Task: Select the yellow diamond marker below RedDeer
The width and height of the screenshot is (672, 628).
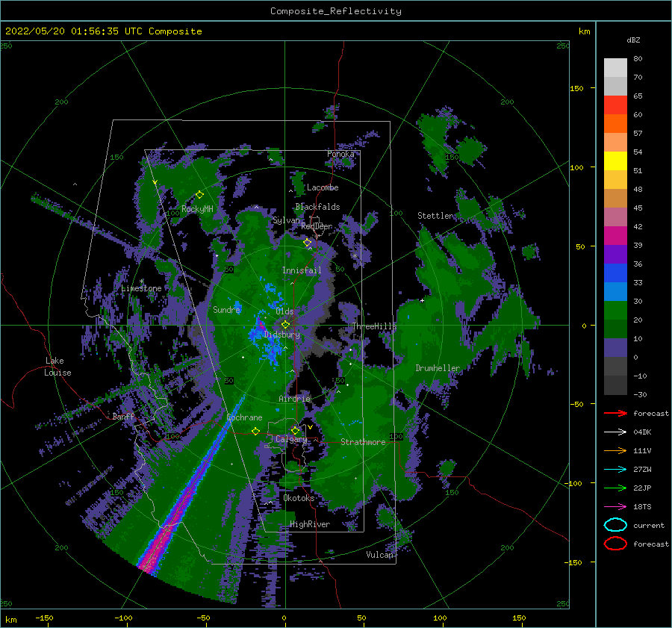Action: pyautogui.click(x=307, y=243)
